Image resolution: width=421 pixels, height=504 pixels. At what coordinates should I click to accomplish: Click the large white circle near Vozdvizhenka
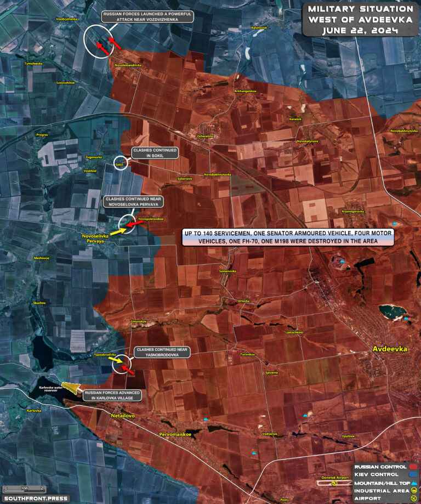click(x=99, y=40)
